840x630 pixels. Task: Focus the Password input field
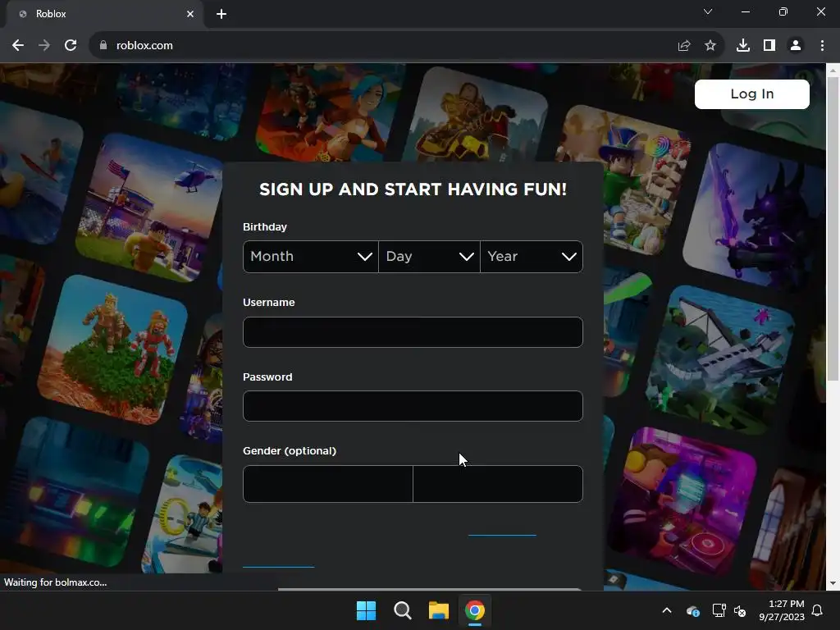(413, 406)
